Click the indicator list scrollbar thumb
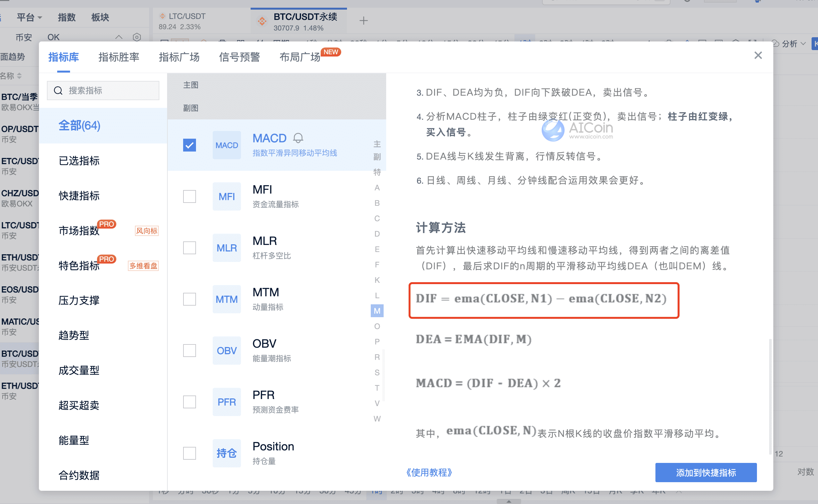This screenshot has width=818, height=504. (384, 375)
